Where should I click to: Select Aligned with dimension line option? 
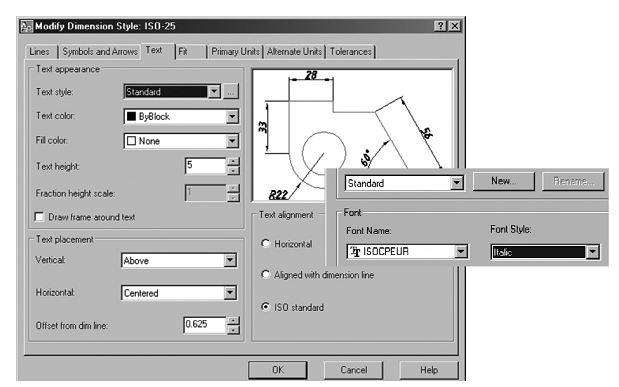266,274
